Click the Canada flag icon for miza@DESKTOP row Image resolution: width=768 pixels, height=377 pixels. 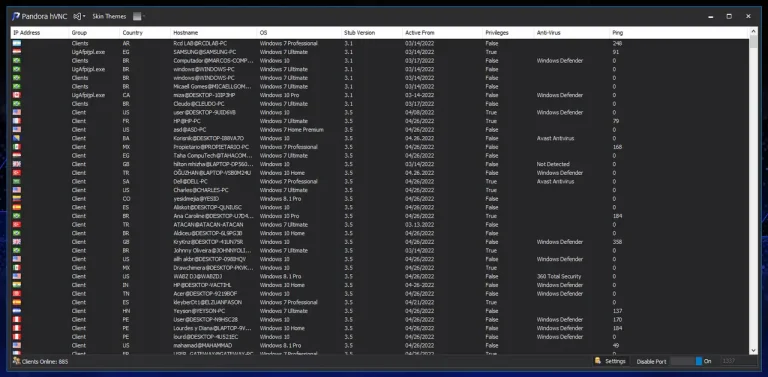[x=17, y=95]
